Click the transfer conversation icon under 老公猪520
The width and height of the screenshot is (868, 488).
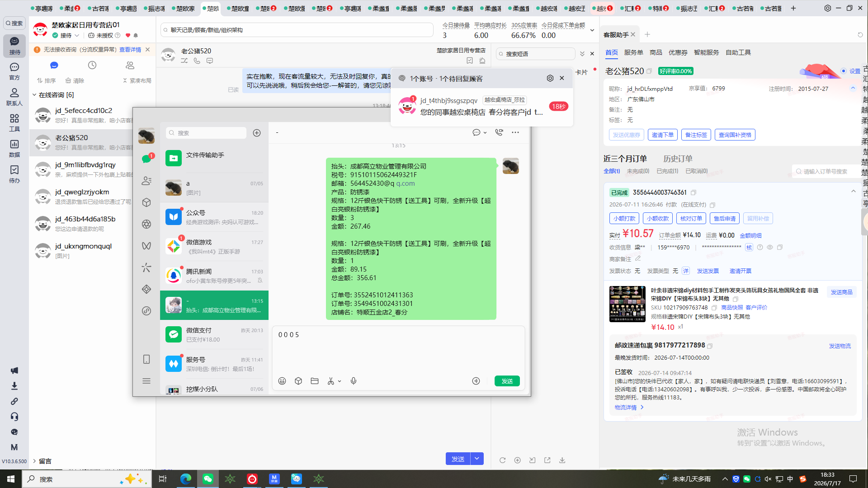click(x=184, y=61)
